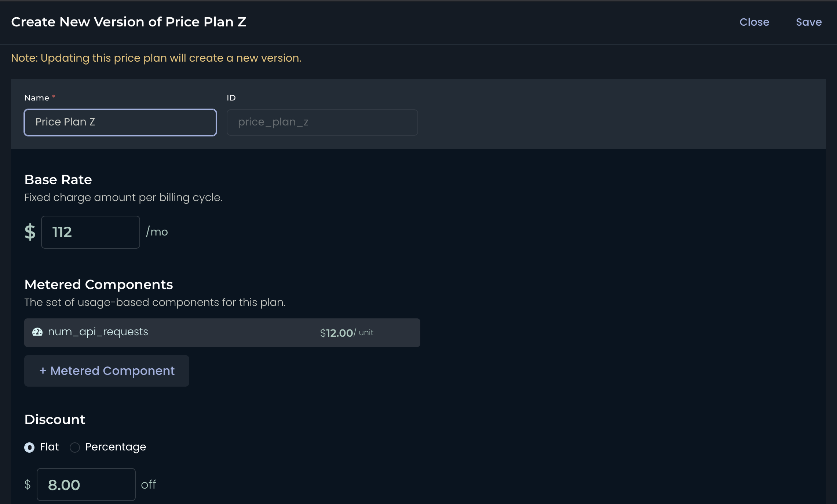Open the num_api_requests metered component row
This screenshot has height=504, width=837.
(222, 333)
